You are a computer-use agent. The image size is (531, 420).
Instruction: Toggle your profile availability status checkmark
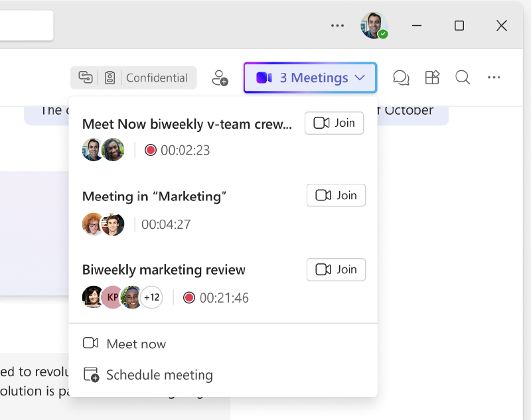[x=384, y=33]
